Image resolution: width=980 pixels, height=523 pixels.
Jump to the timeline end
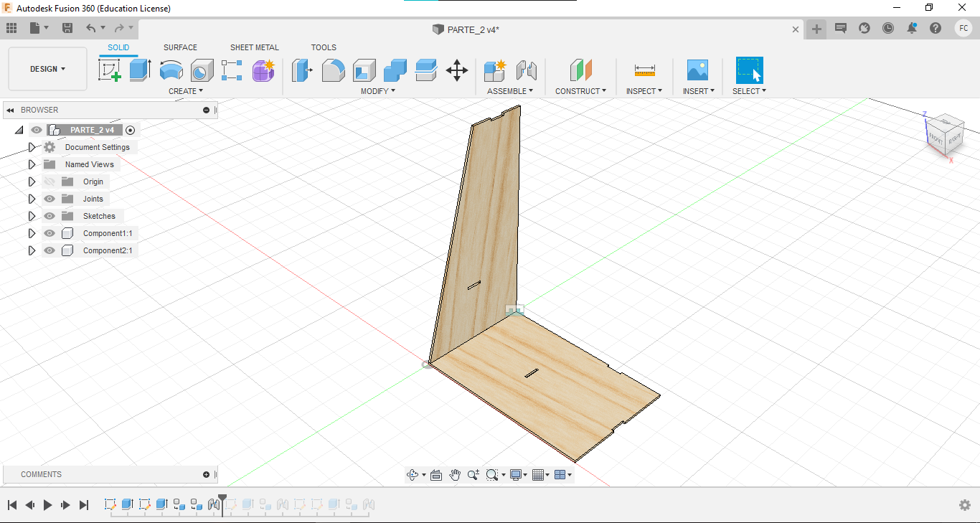[84, 505]
